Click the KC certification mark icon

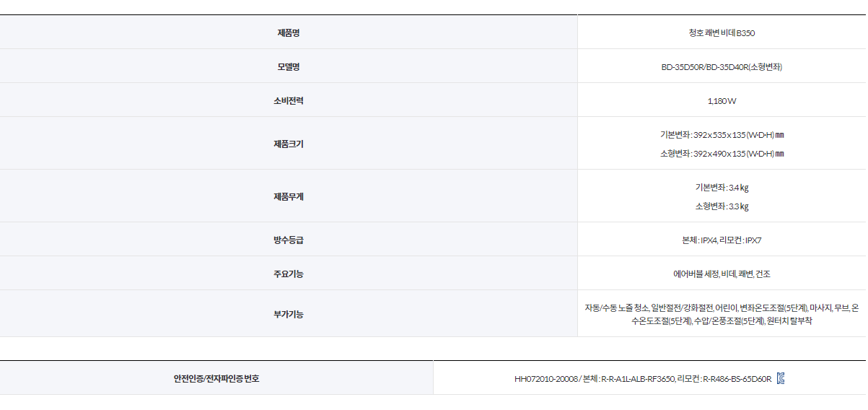781,378
